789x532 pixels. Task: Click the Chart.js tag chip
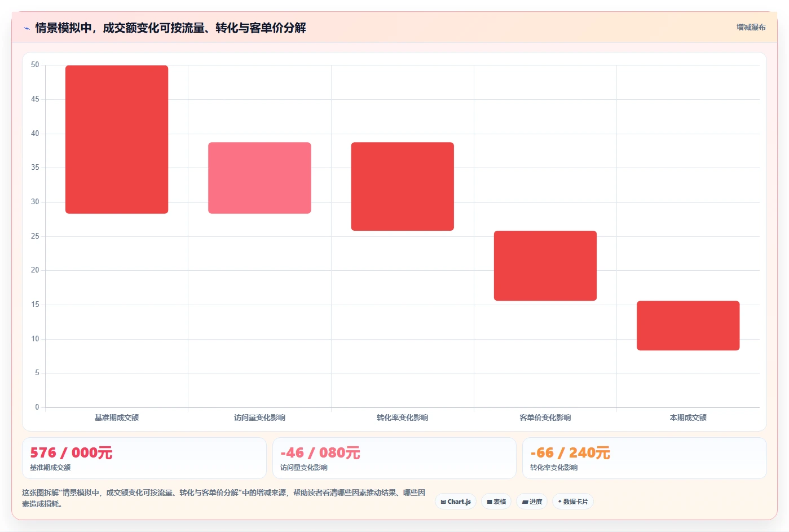pos(456,502)
